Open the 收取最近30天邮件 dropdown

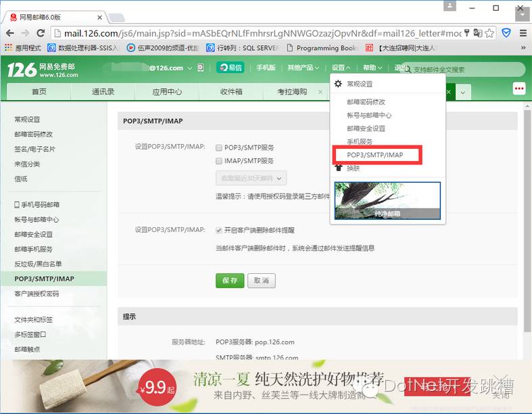coord(251,178)
